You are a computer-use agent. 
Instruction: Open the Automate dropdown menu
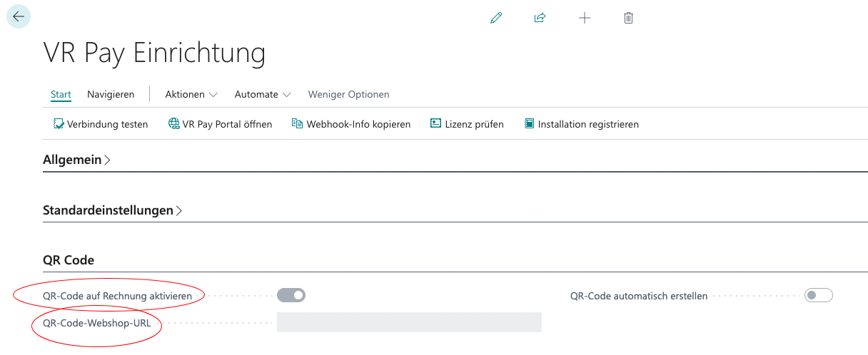263,94
